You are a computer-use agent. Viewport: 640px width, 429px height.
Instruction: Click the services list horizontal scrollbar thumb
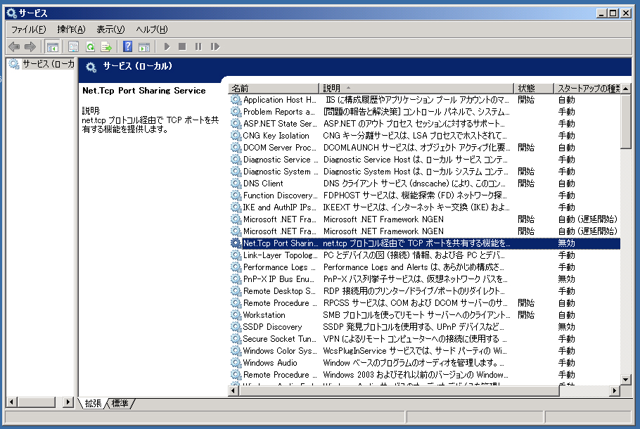point(399,391)
